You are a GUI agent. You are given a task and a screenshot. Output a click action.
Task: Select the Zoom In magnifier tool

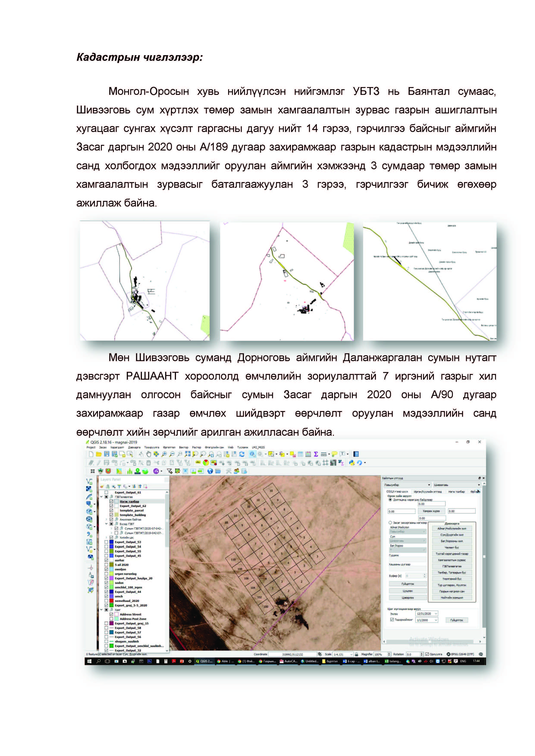click(x=164, y=454)
